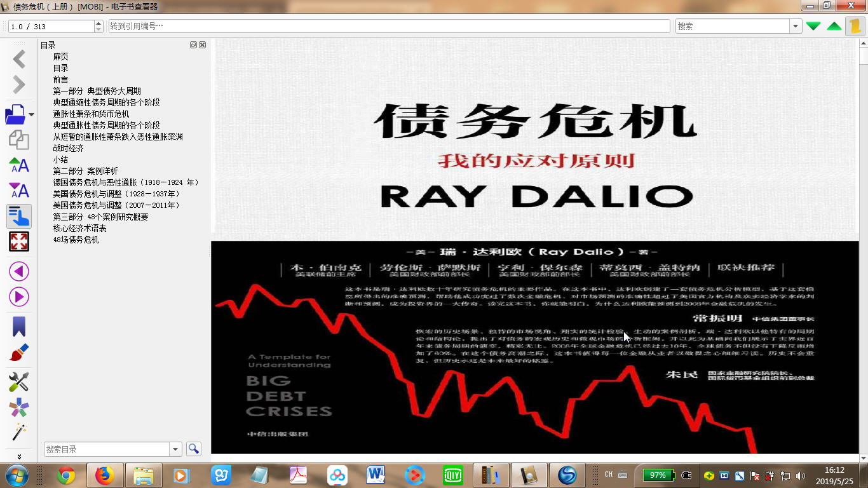Screen dimensions: 868x488
Task: Open Windows Explorer from the taskbar
Action: tap(144, 475)
